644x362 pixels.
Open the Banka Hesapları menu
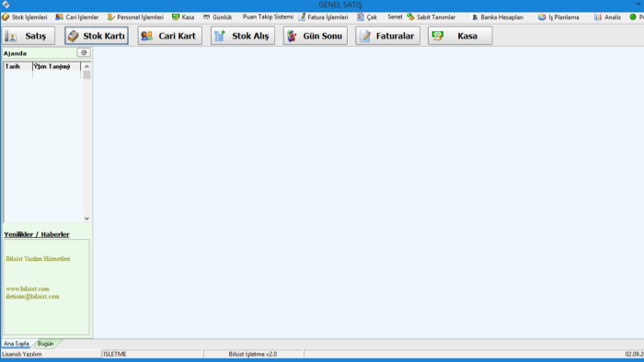(498, 17)
